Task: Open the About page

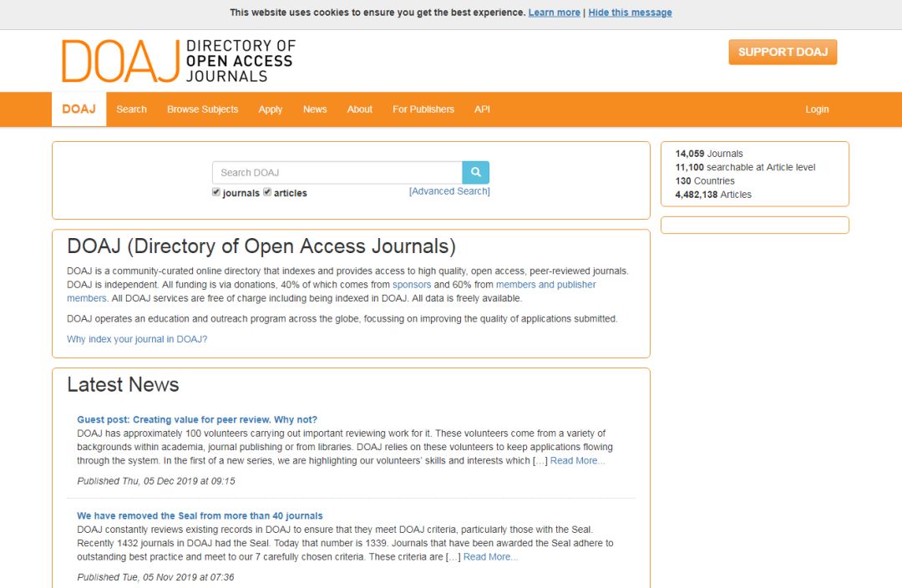Action: (x=359, y=109)
